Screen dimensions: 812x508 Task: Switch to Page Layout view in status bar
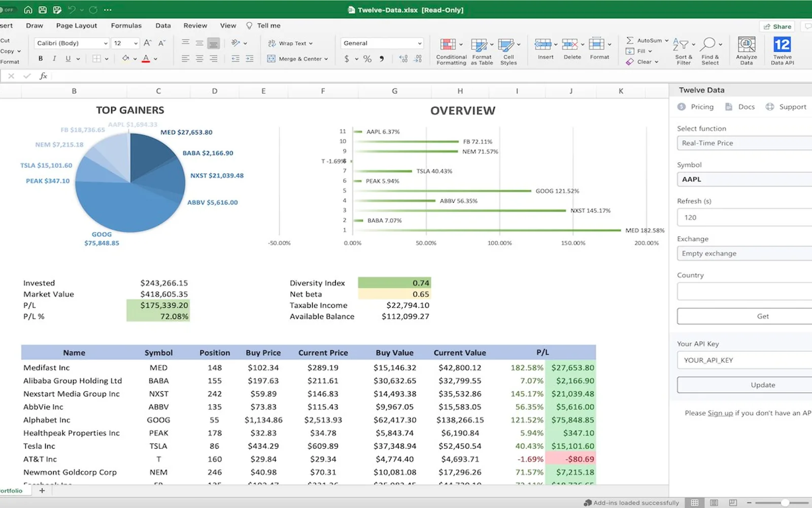tap(714, 502)
